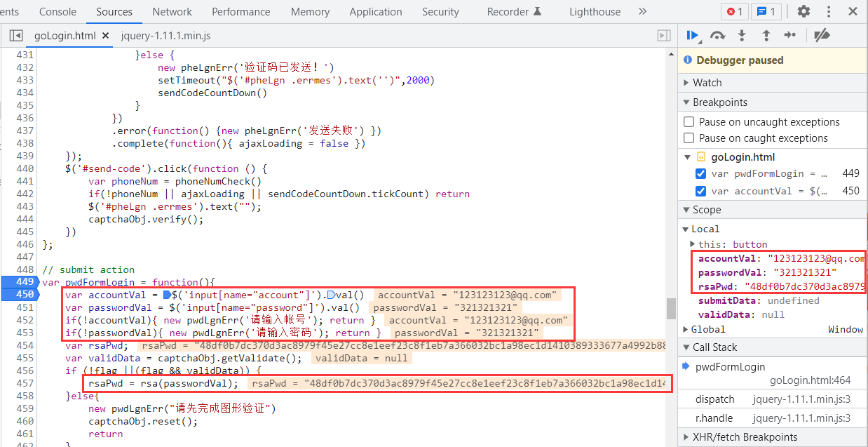Open the three-dot DevTools menu

click(829, 11)
